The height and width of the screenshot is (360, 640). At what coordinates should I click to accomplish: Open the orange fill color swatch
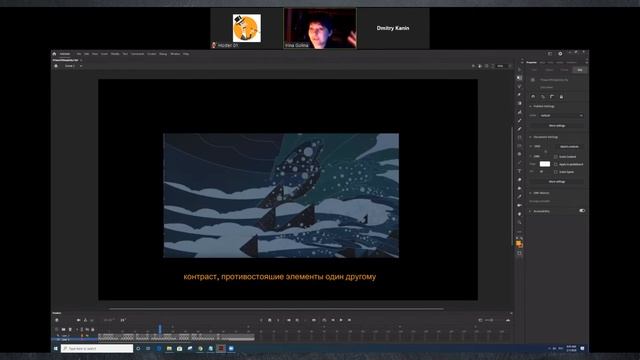click(x=519, y=244)
